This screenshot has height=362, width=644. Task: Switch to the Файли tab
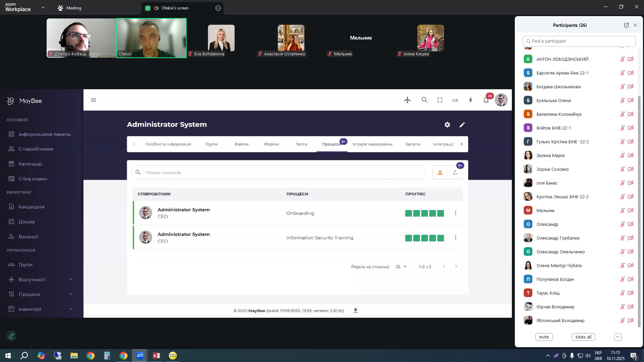coord(241,144)
